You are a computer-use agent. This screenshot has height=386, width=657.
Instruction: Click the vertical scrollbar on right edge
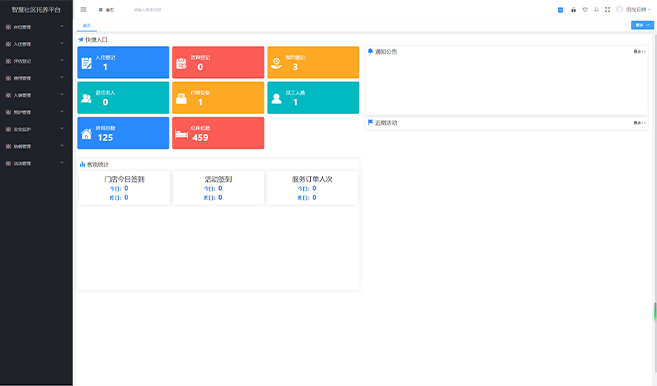tap(655, 312)
